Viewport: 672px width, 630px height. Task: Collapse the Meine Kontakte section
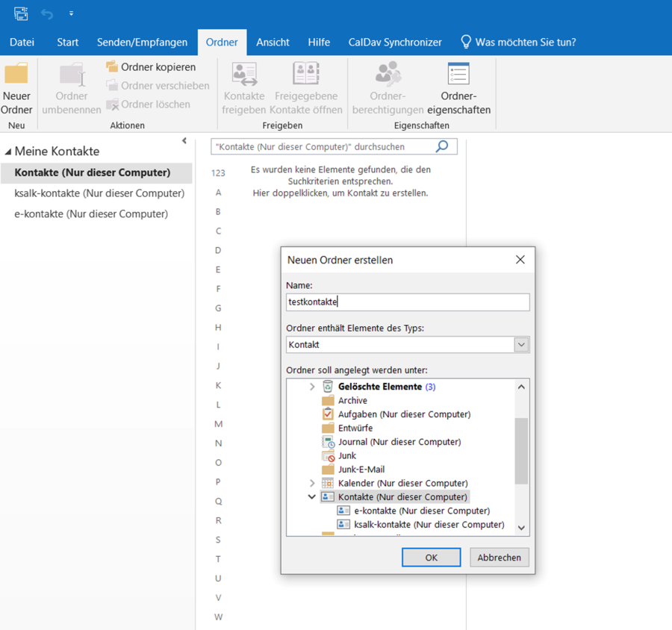(10, 150)
